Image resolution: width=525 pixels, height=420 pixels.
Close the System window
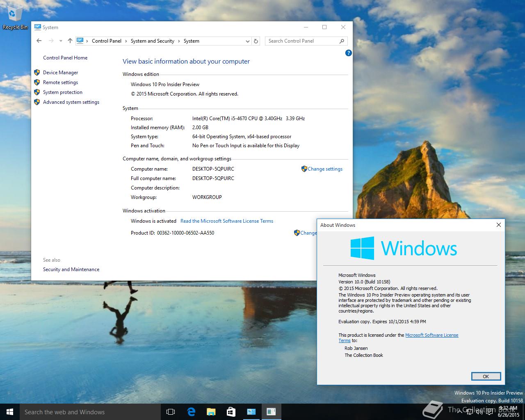[343, 27]
